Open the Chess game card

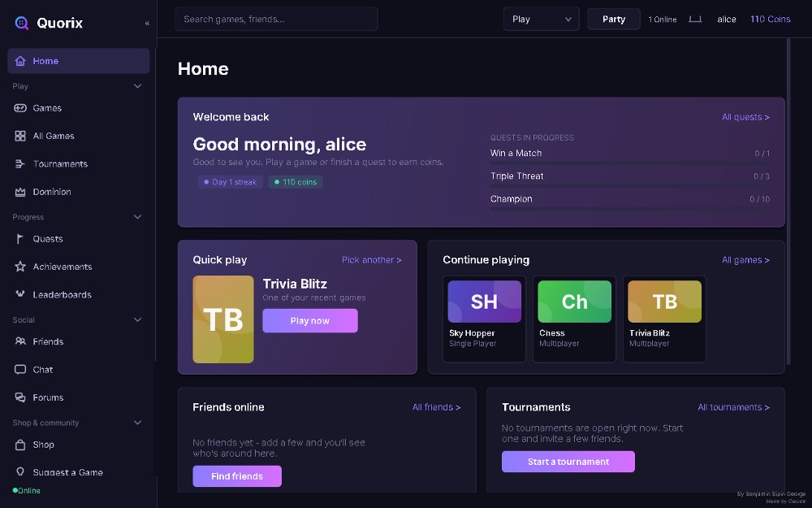574,319
